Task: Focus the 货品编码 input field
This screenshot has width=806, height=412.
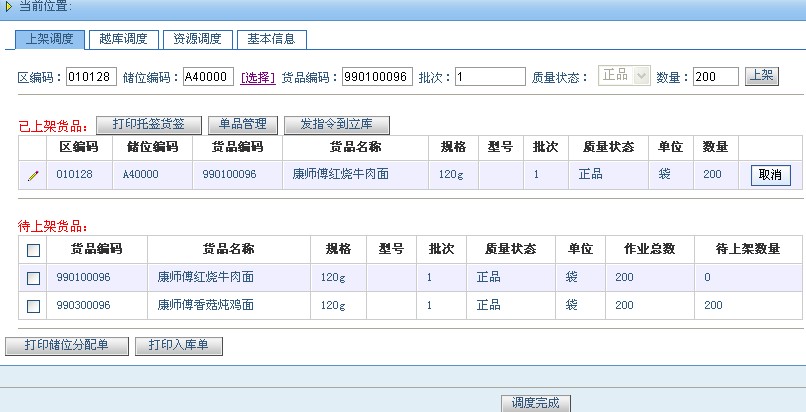Action: click(377, 77)
